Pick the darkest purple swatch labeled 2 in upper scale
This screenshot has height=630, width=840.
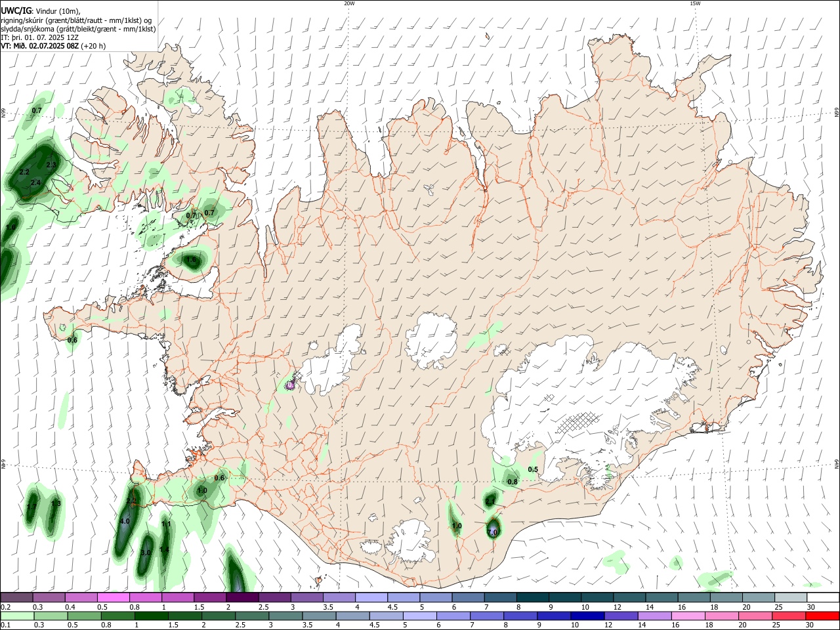[x=241, y=597]
